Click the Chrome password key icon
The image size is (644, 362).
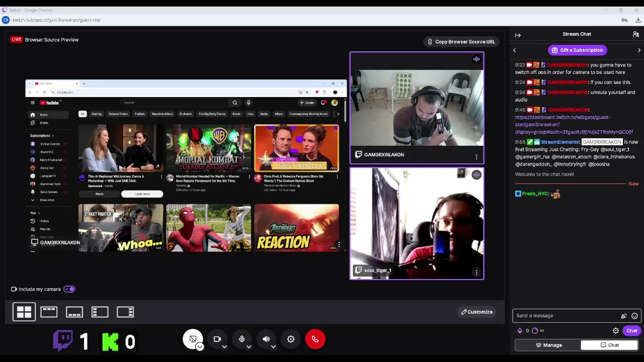tap(624, 20)
